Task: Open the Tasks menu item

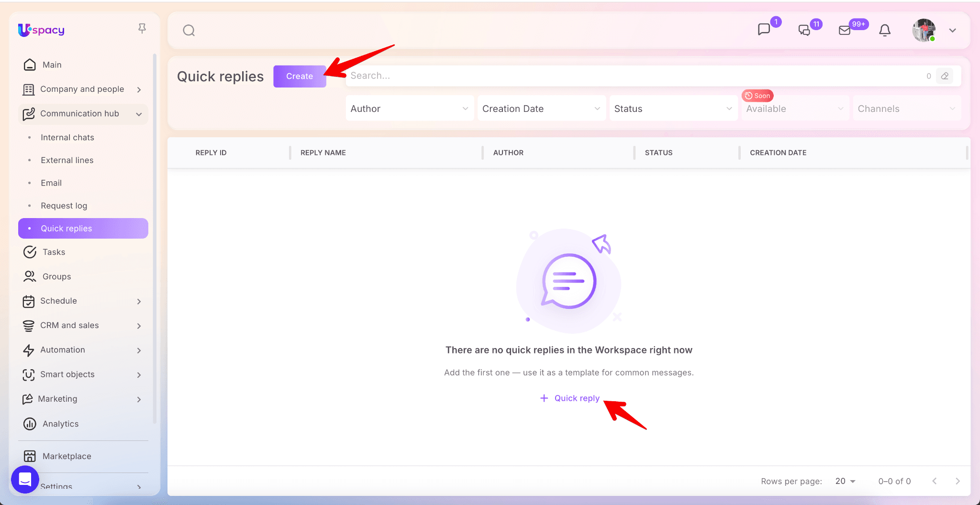Action: pos(54,252)
